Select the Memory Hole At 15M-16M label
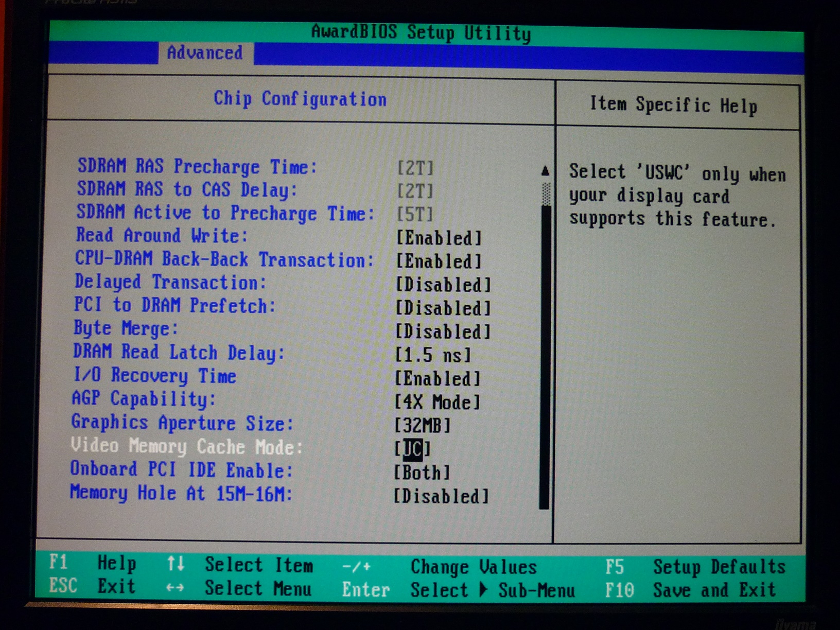This screenshot has width=840, height=630. point(181,493)
